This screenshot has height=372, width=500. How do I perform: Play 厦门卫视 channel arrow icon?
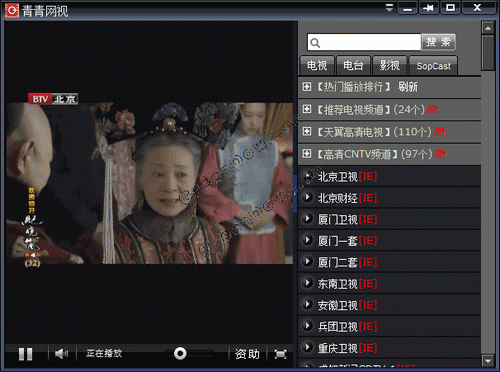[307, 218]
